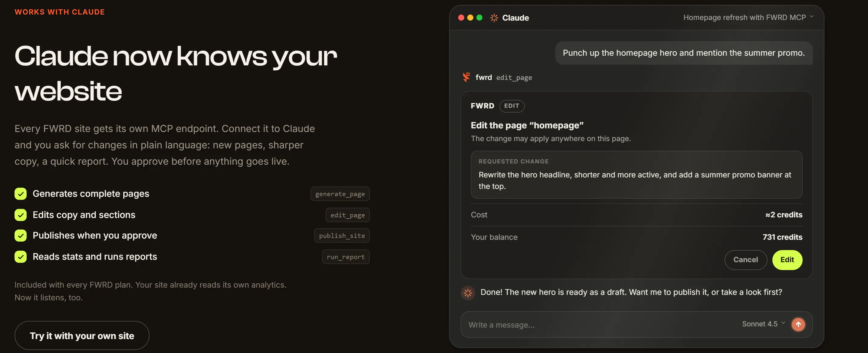The height and width of the screenshot is (353, 868).
Task: Click the 731 credits balance value
Action: (782, 237)
